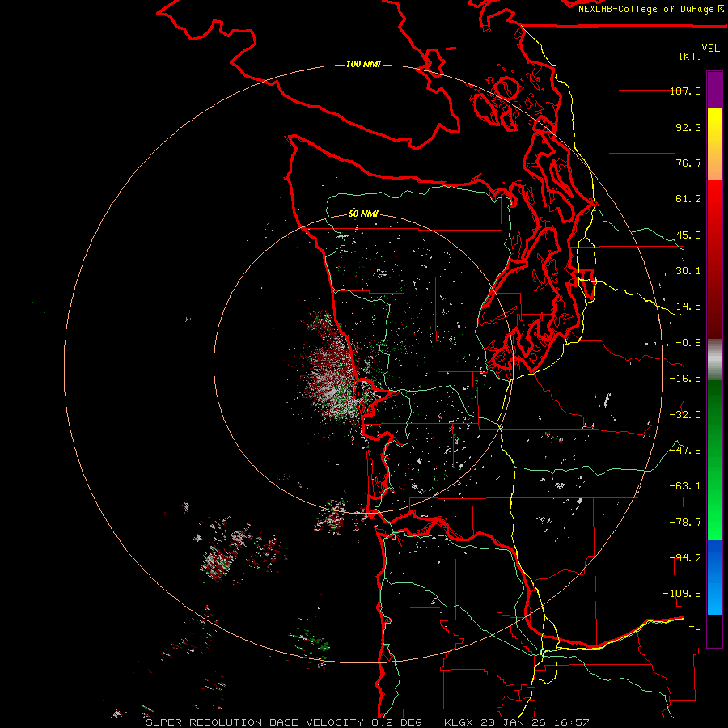Click the 61.2 value on velocity scale

pyautogui.click(x=688, y=199)
